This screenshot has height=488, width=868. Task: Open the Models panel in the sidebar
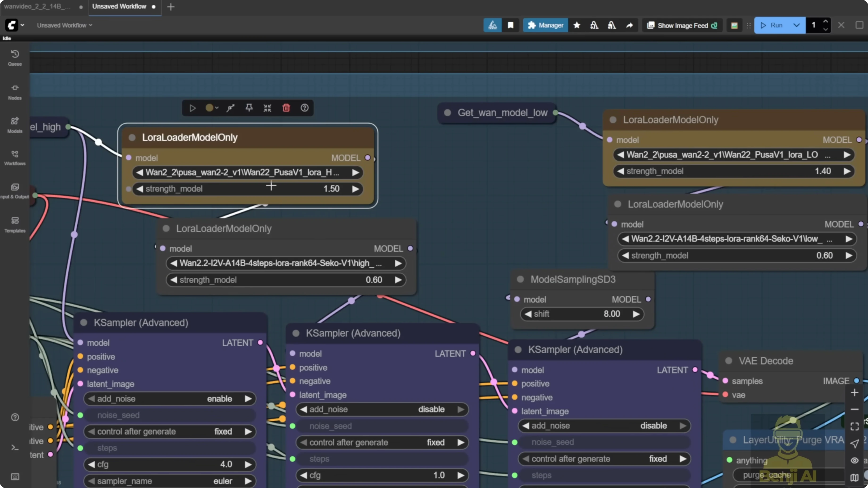(x=15, y=125)
